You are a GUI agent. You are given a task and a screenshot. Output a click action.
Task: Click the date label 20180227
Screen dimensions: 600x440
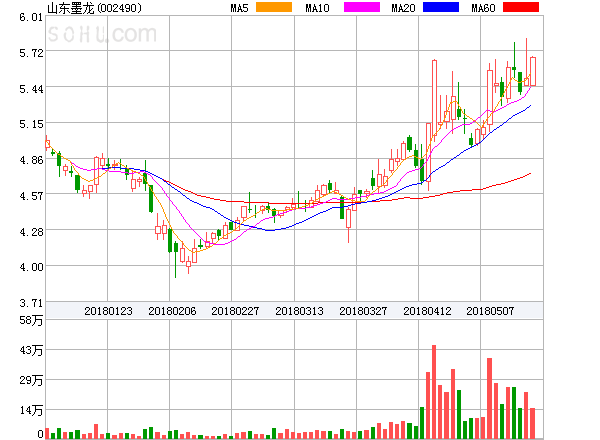point(235,311)
